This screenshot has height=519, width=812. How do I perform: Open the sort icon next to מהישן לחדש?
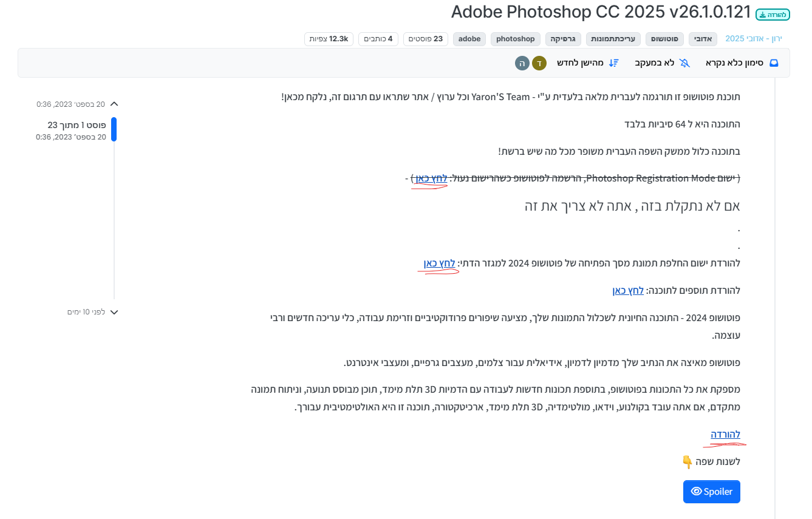pyautogui.click(x=614, y=63)
